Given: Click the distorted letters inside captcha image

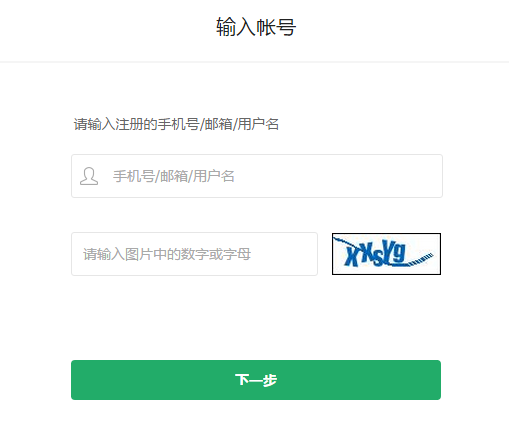Looking at the screenshot, I should pyautogui.click(x=375, y=254).
